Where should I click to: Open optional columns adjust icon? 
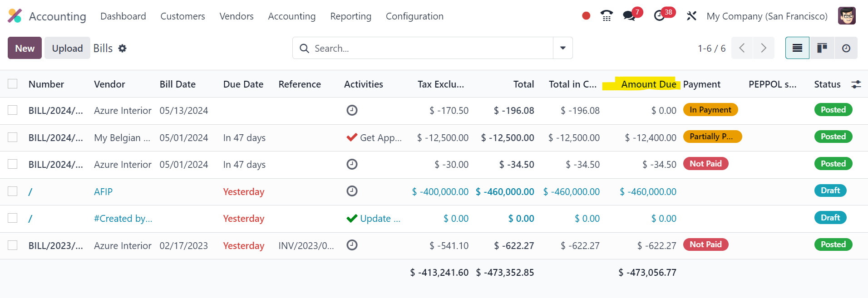[x=856, y=84]
